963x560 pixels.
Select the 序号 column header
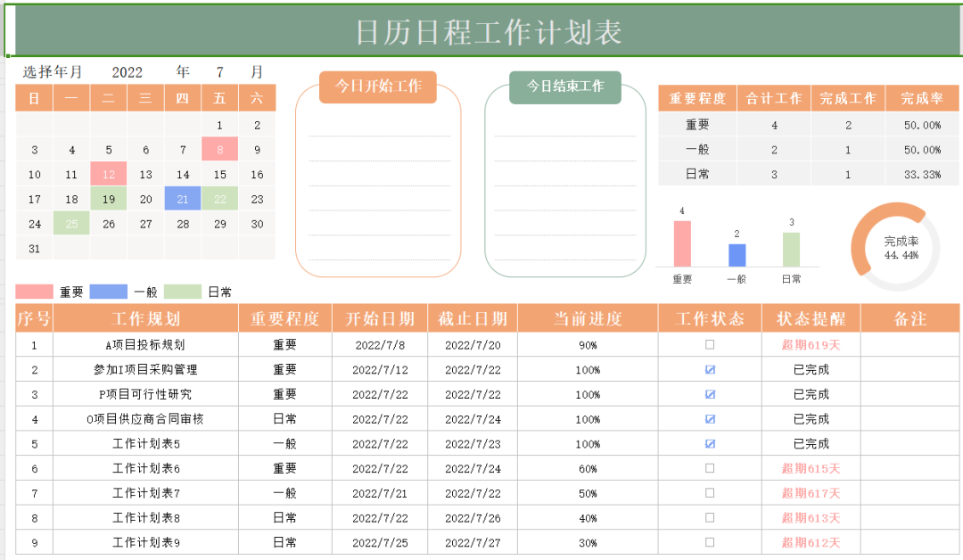(35, 318)
